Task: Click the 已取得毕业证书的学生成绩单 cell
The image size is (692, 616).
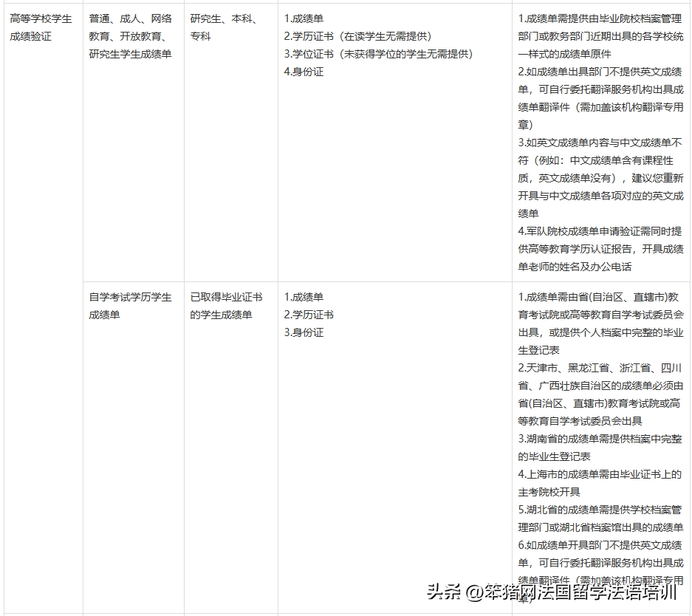Action: point(226,306)
